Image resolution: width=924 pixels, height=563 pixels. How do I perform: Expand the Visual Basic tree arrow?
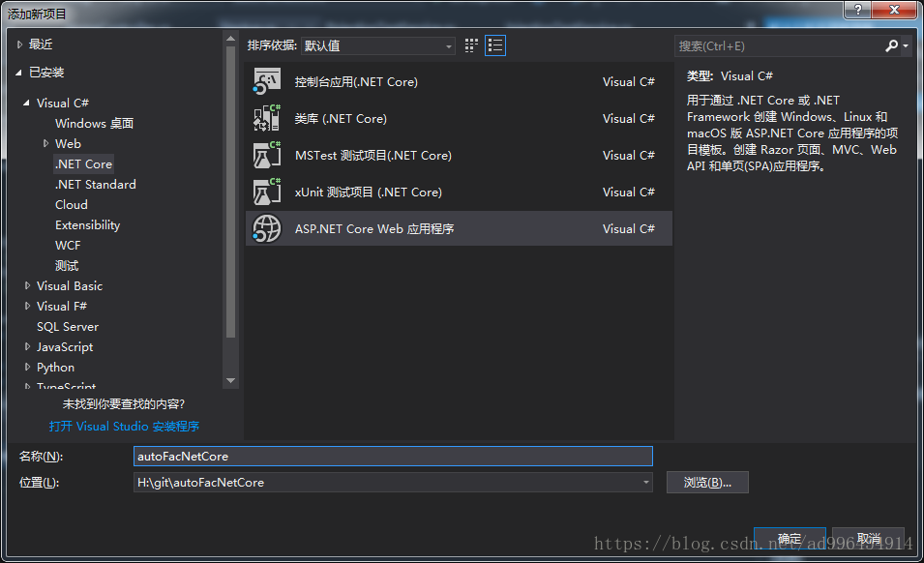click(27, 285)
